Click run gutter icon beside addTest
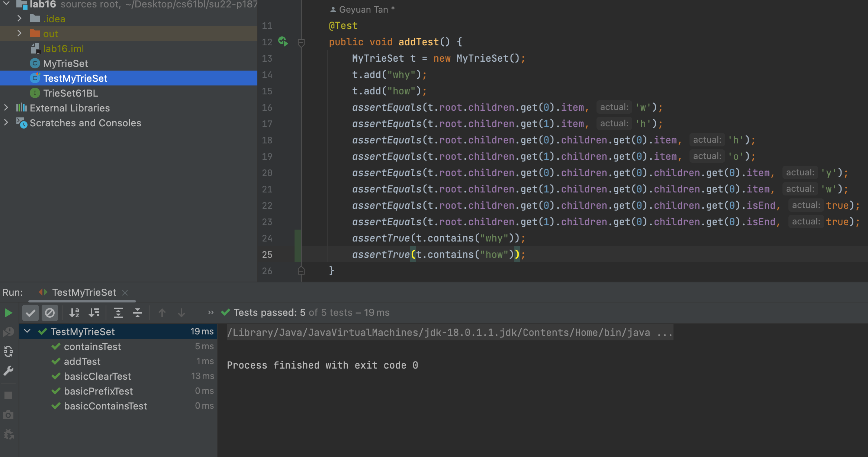Image resolution: width=868 pixels, height=457 pixels. point(283,42)
